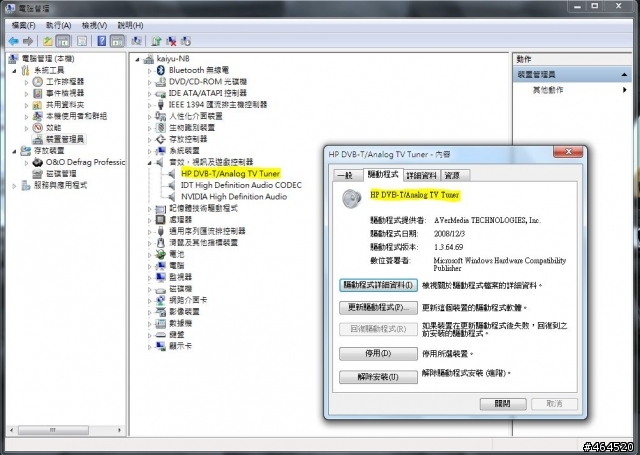Screen dimensions: 640x455
Task: Expand the 服務與應用程式 node
Action: 15,186
